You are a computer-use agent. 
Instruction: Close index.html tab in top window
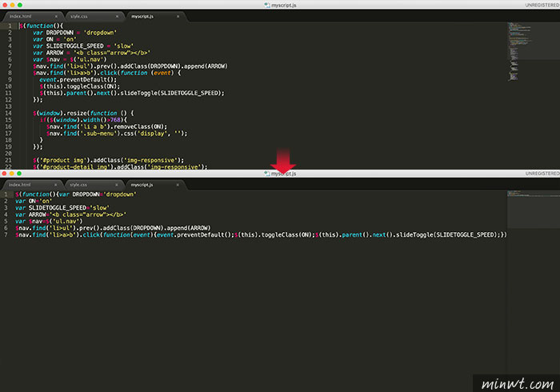click(x=56, y=17)
